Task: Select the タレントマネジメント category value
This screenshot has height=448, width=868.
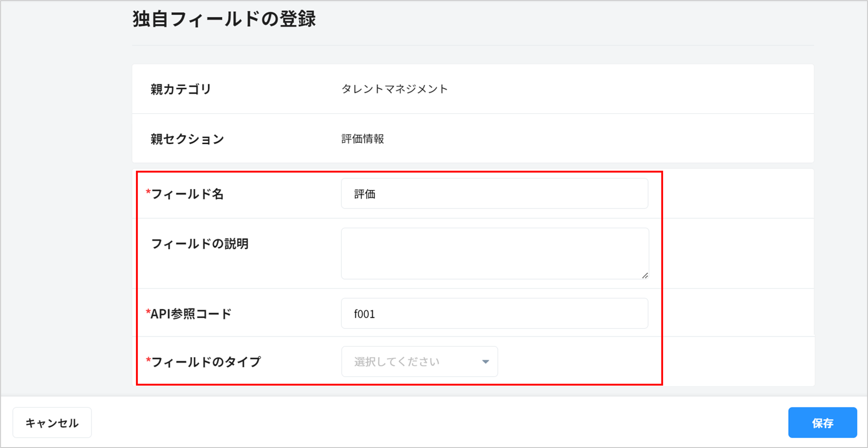Action: click(394, 89)
